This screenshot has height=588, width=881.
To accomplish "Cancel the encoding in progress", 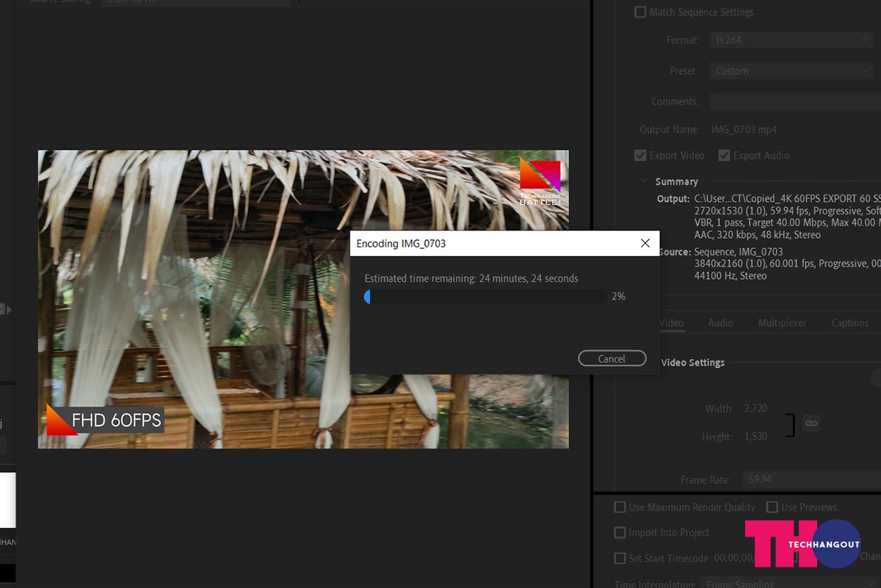I will [x=612, y=358].
